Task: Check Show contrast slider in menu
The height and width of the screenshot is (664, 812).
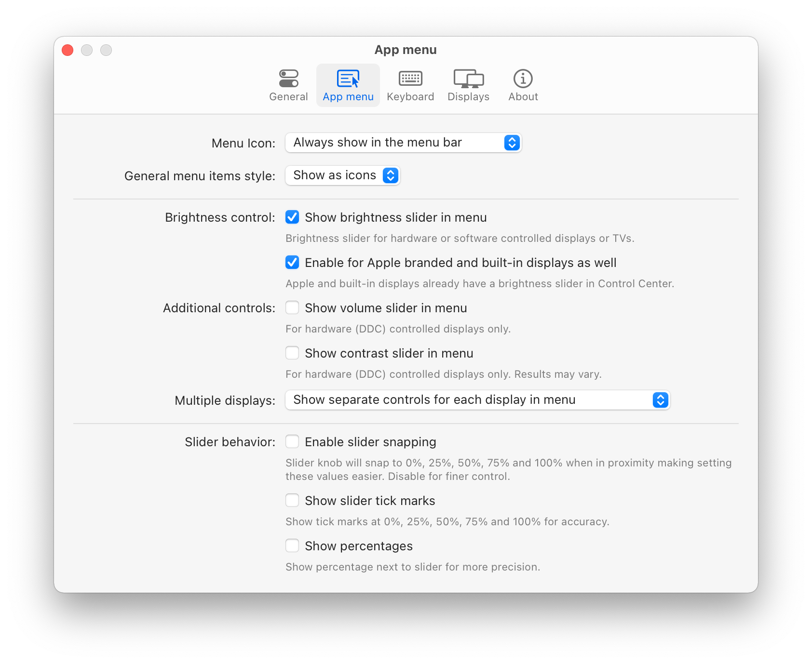Action: click(292, 353)
